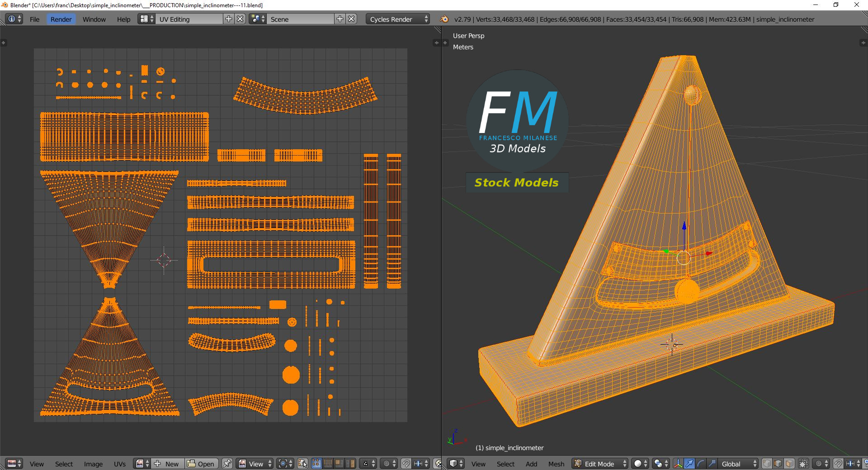
Task: Open the File menu
Action: coord(35,19)
